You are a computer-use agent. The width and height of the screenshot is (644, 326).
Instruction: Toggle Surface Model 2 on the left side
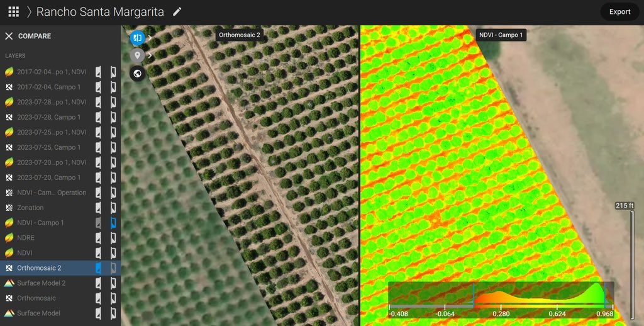[x=98, y=283]
